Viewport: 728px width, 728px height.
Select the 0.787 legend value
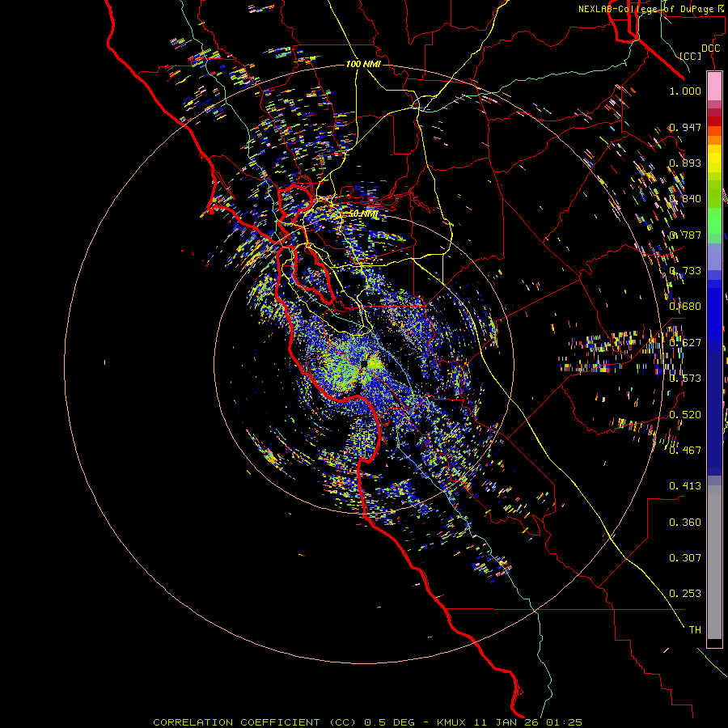coord(685,235)
